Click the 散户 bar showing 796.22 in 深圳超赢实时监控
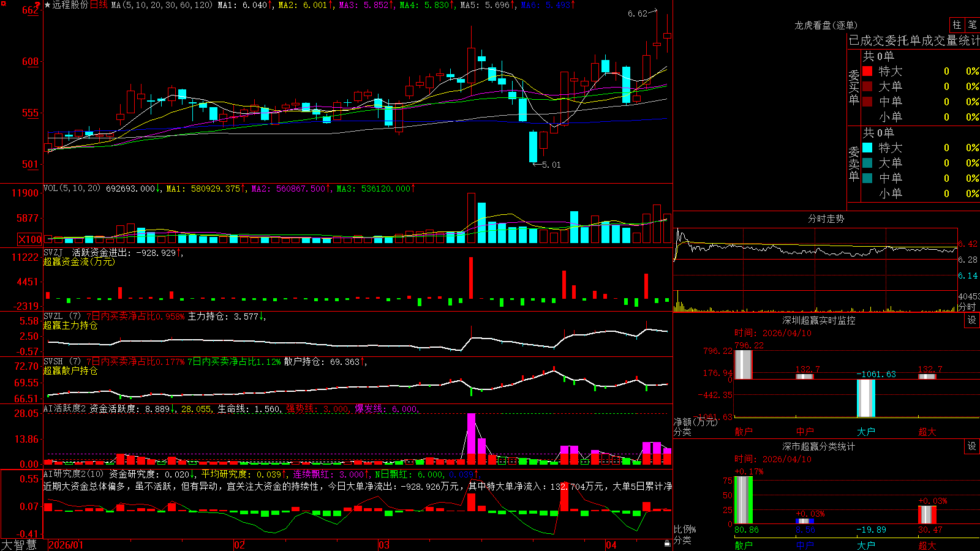Image resolution: width=980 pixels, height=551 pixels. [743, 365]
